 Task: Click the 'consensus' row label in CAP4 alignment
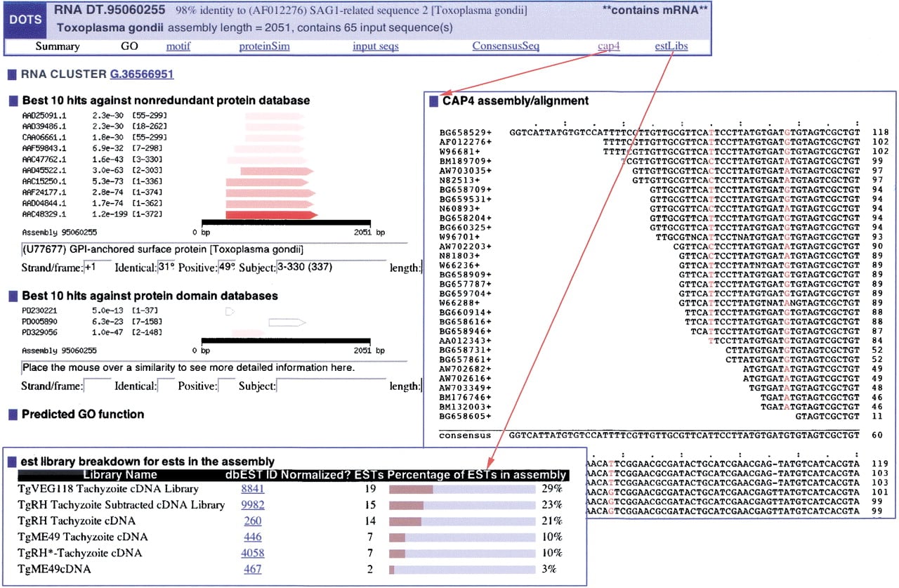click(465, 436)
